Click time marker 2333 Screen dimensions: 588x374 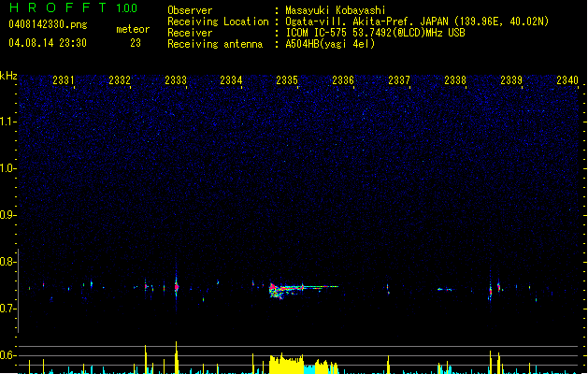coord(176,80)
